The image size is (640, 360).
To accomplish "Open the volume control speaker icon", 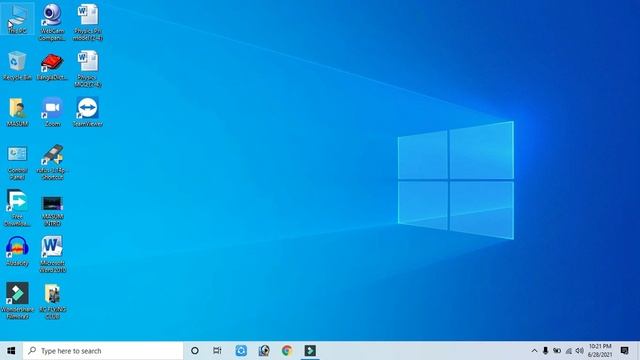I will tap(580, 351).
